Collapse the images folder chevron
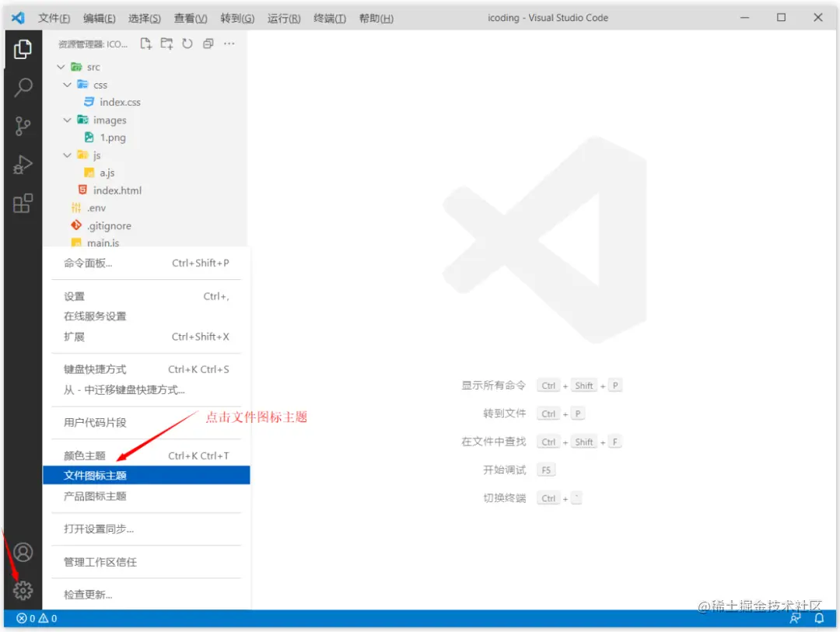 tap(67, 120)
